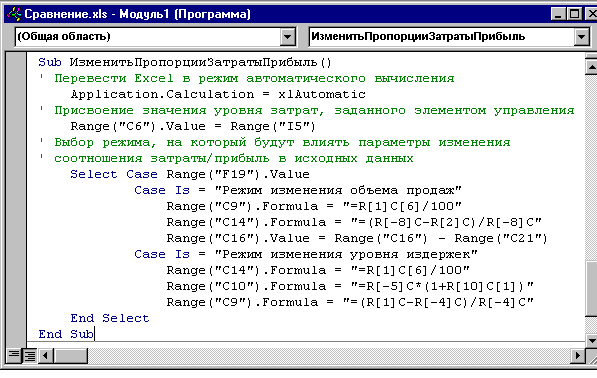This screenshot has width=597, height=378.
Task: Click the line 'Sub ИзменитьПропорцииЗатратыПрибыль()'
Action: (185, 62)
